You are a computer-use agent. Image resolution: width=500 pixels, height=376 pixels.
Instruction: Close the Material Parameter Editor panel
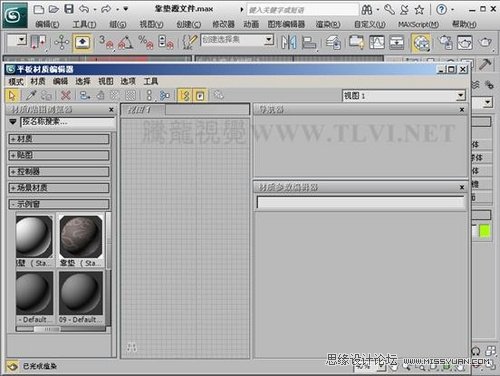(x=462, y=187)
